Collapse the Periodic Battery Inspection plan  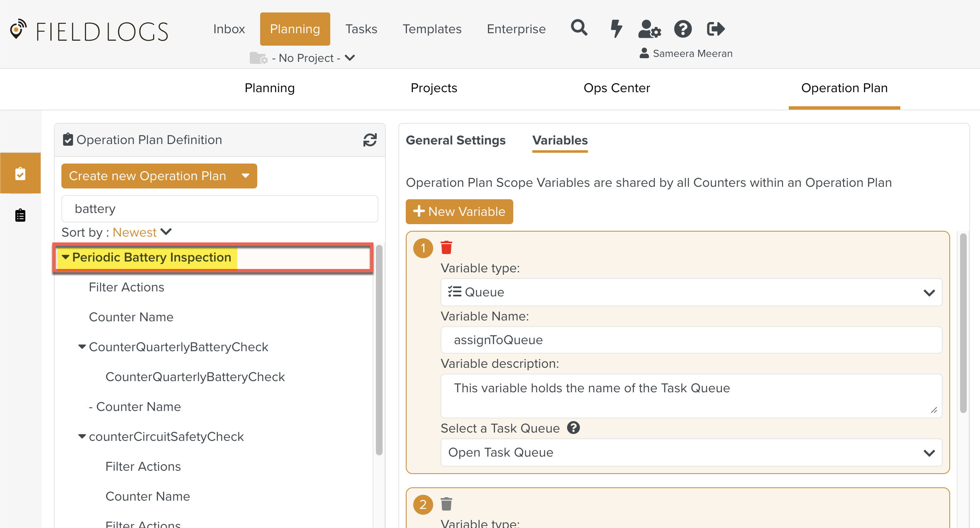coord(66,257)
